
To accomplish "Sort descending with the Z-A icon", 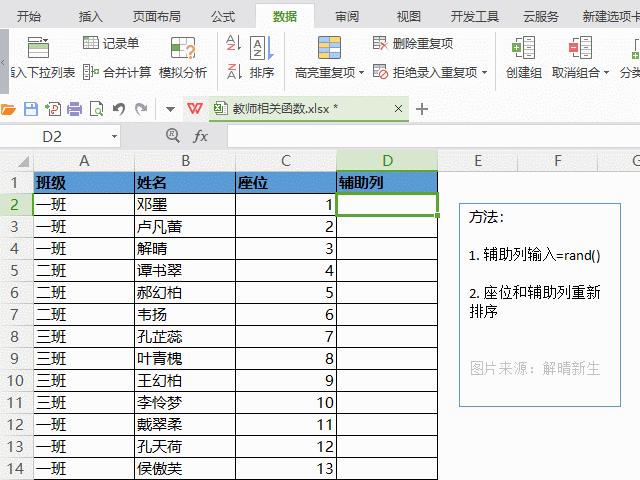I will click(x=234, y=71).
